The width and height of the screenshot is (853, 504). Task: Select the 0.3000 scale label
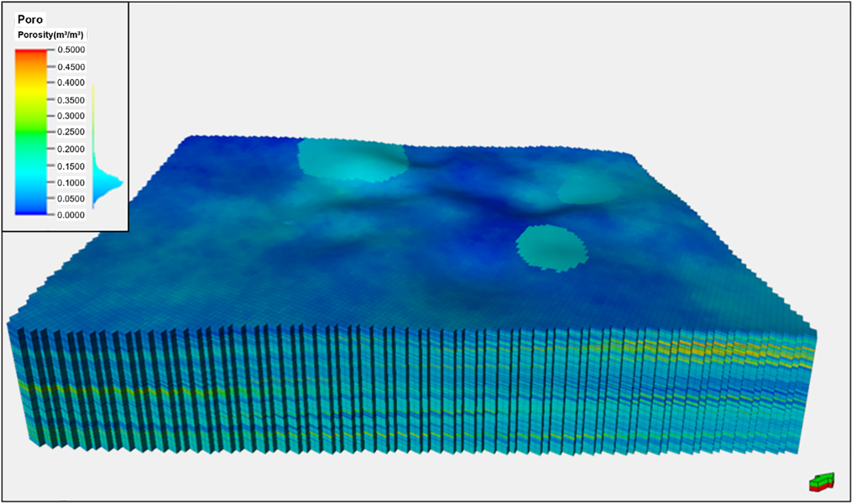[x=71, y=116]
